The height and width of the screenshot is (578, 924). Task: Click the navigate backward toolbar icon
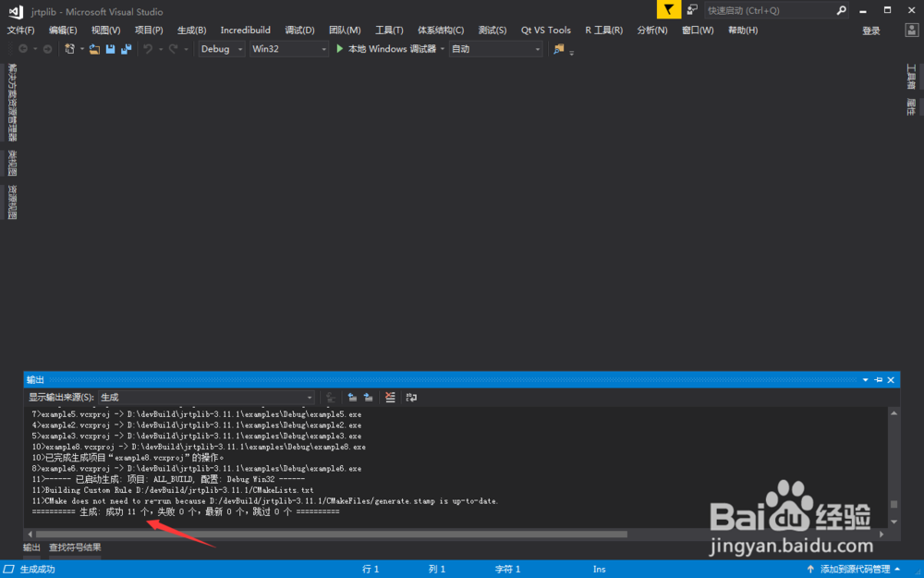click(23, 49)
